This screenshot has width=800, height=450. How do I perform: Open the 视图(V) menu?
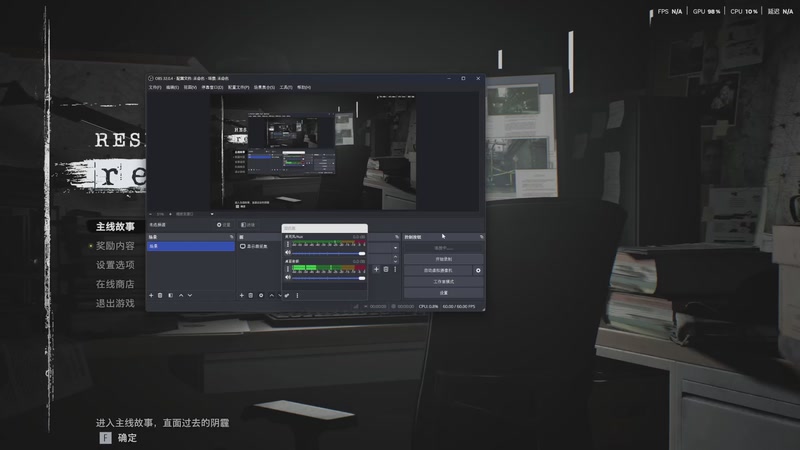pyautogui.click(x=190, y=87)
